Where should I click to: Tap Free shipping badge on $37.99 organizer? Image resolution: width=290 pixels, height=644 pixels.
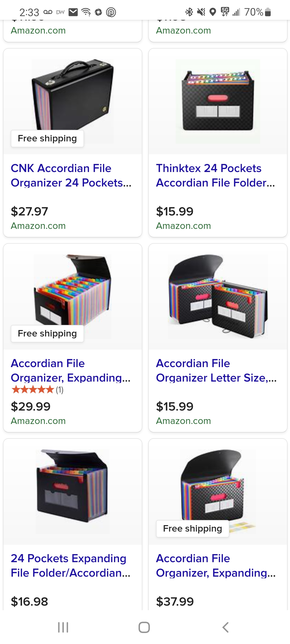(193, 529)
